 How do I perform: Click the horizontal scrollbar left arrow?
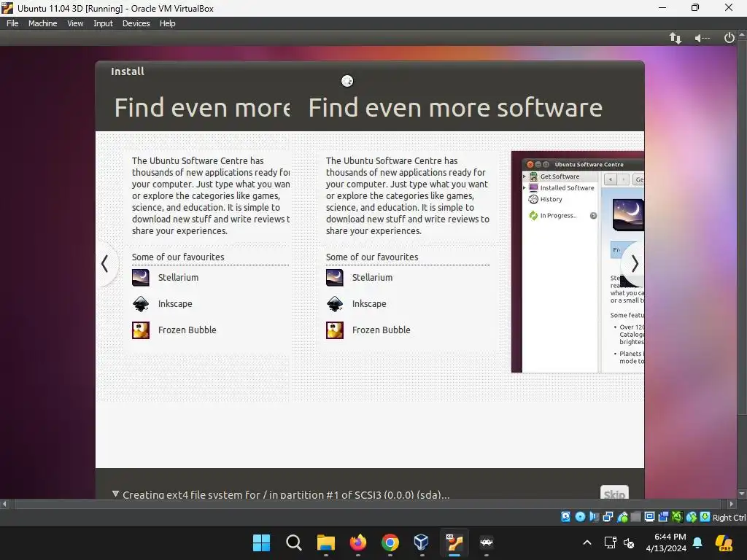[4, 504]
